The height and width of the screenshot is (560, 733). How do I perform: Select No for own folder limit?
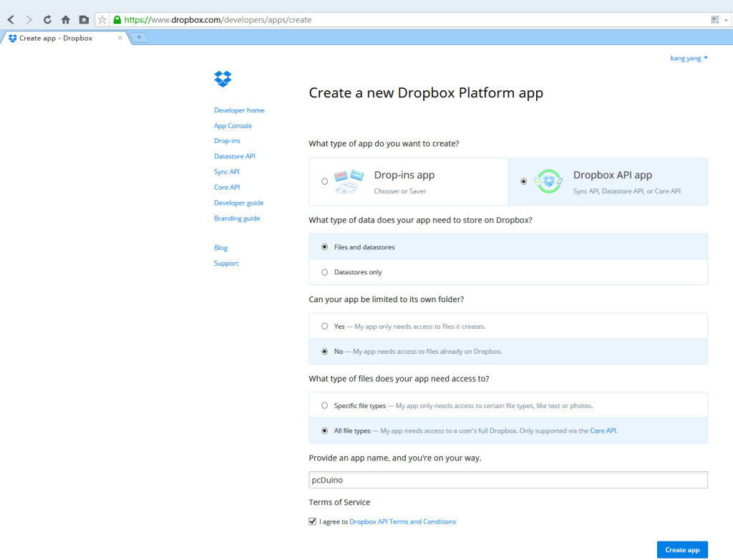(324, 352)
